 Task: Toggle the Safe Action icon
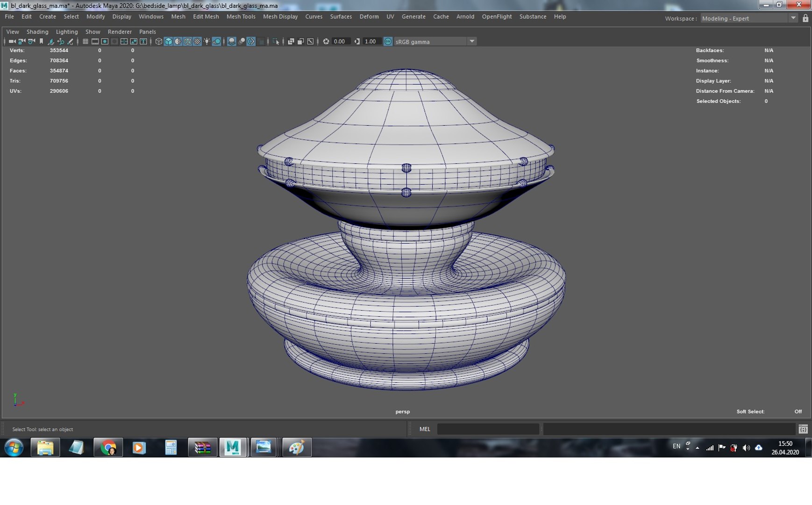point(134,42)
